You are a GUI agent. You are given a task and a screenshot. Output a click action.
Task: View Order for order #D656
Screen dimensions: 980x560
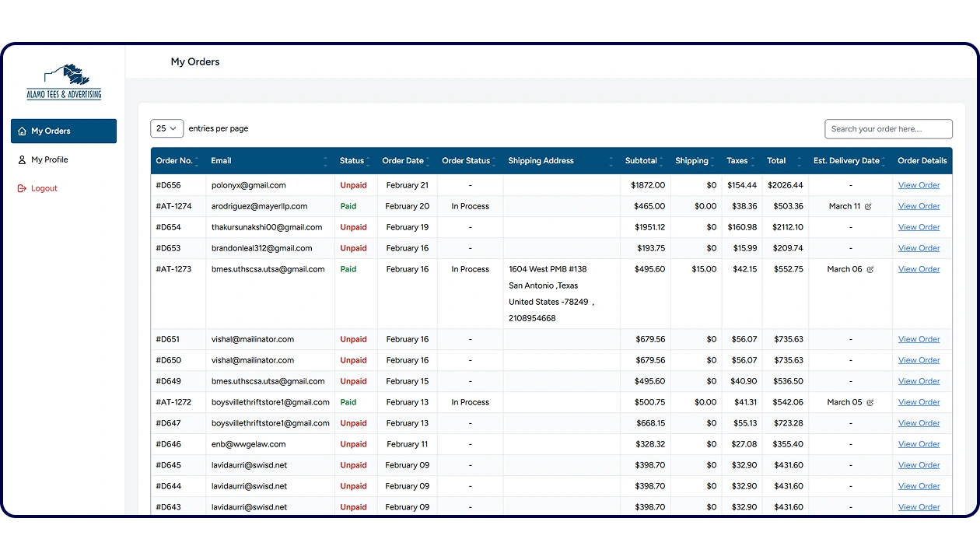[x=919, y=186]
